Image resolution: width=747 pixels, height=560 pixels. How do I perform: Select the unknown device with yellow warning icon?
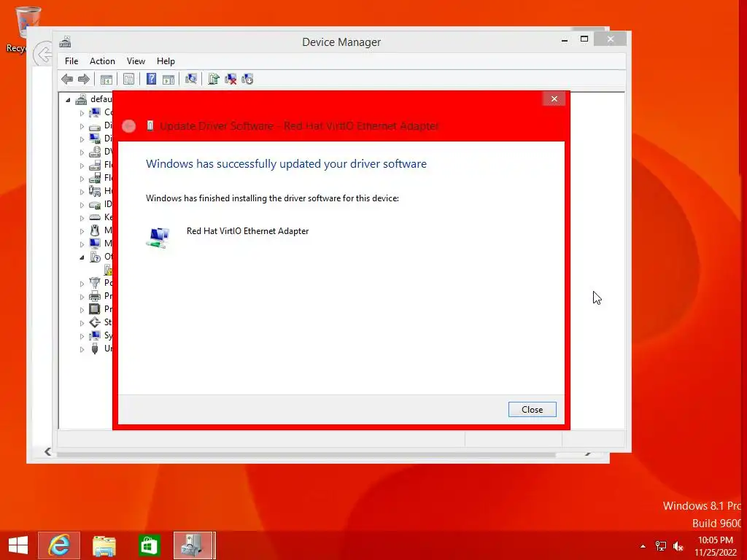tap(109, 270)
